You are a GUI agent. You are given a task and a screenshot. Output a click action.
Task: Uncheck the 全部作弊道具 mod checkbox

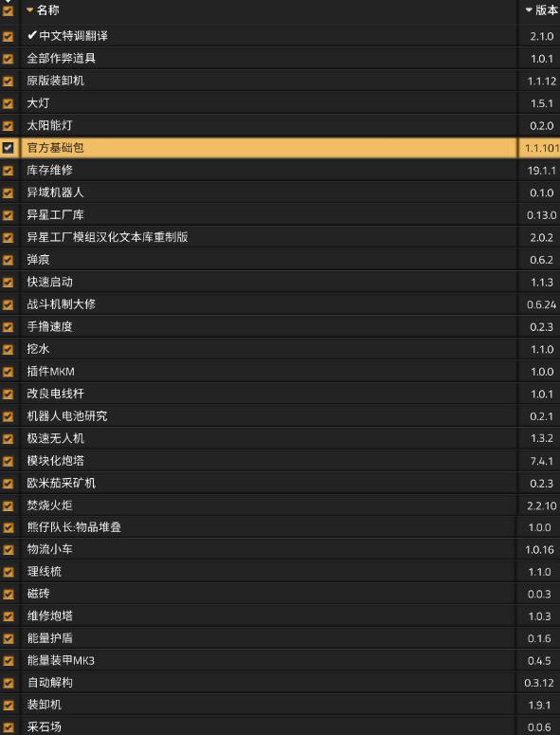8,59
